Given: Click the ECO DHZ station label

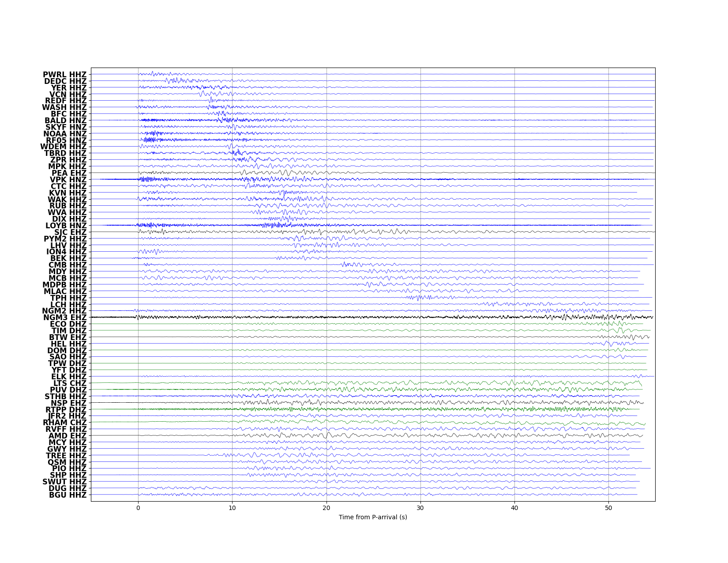Looking at the screenshot, I should (68, 324).
